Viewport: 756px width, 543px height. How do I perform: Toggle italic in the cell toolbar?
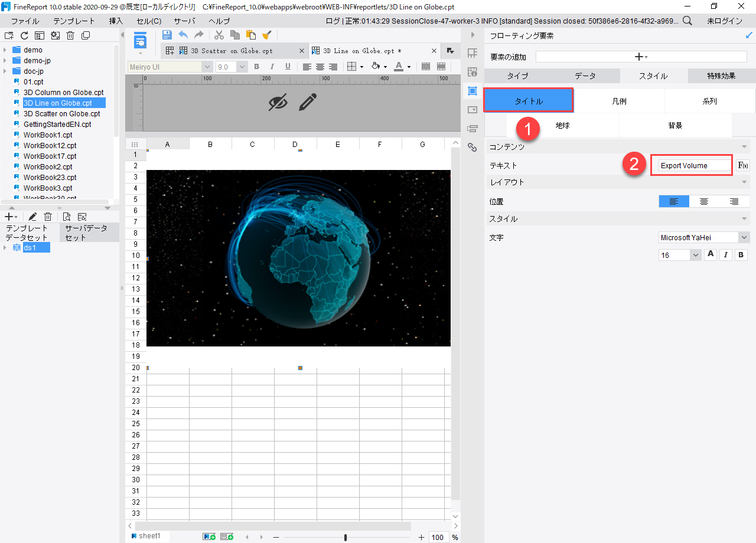click(272, 67)
